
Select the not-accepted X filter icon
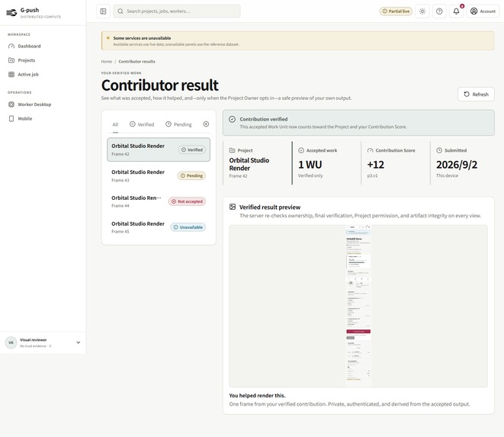pyautogui.click(x=206, y=124)
